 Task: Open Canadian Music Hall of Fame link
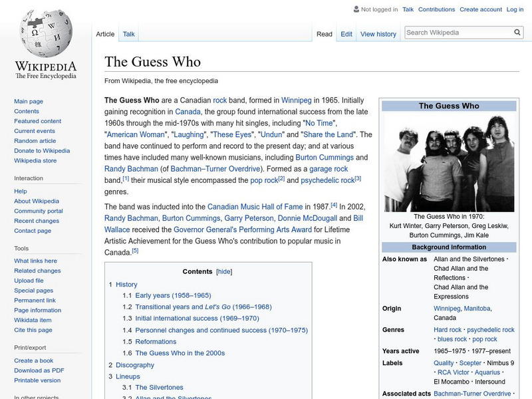255,207
